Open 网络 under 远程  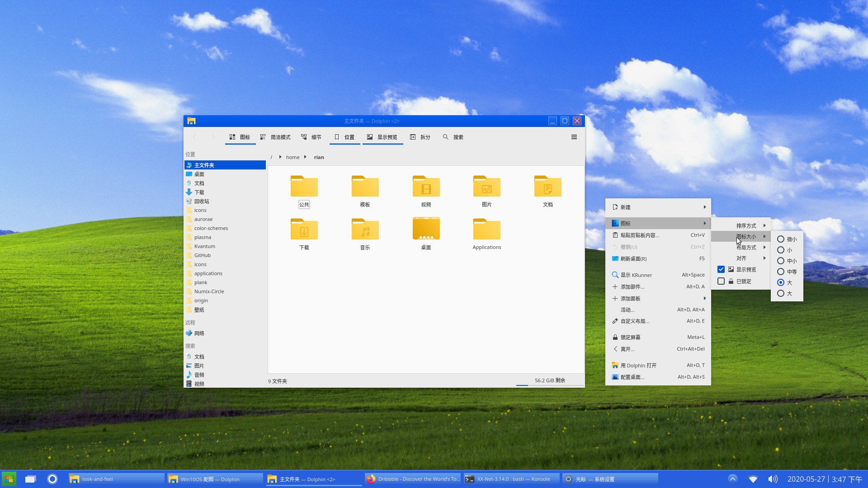point(225,333)
